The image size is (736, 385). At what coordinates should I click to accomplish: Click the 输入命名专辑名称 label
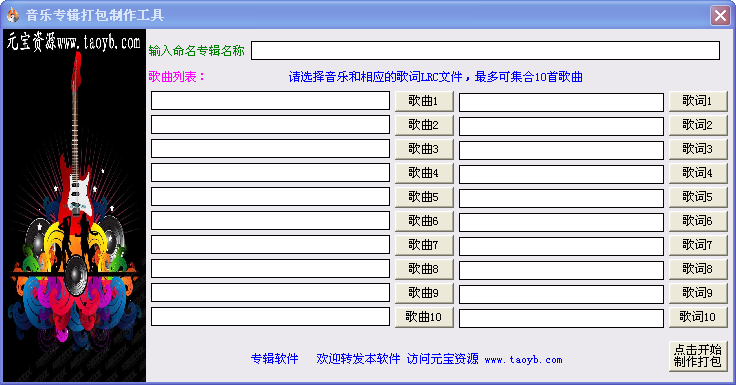point(197,51)
